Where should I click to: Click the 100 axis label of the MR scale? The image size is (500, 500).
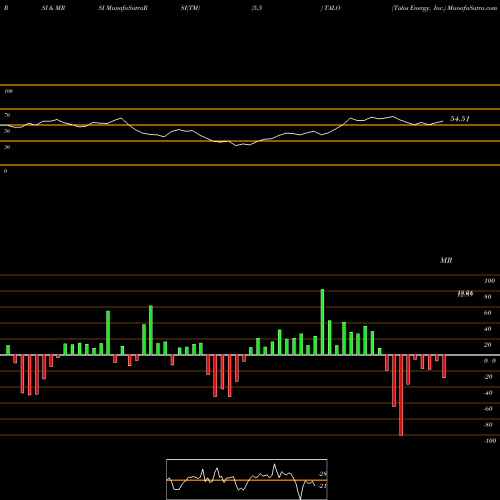(x=489, y=281)
